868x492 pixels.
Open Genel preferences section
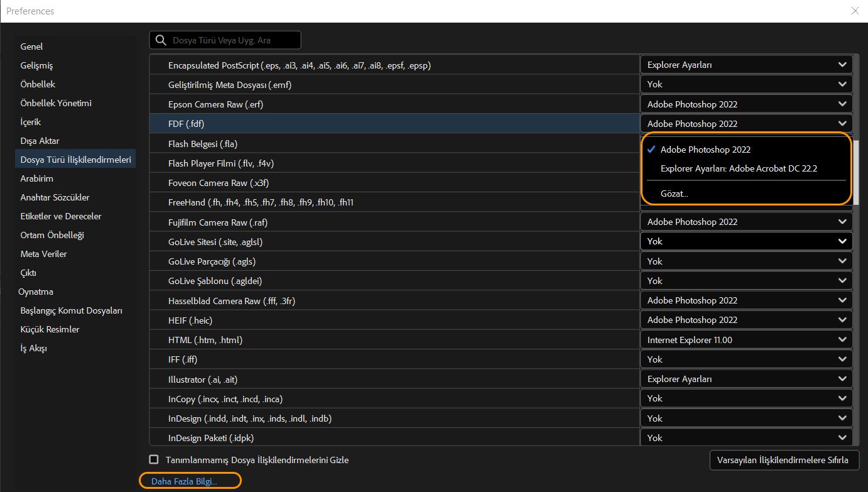(31, 46)
